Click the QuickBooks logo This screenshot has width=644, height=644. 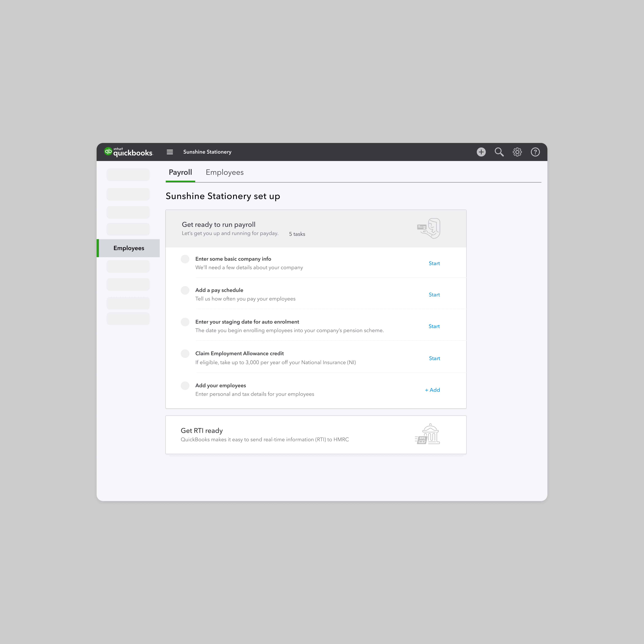[128, 152]
